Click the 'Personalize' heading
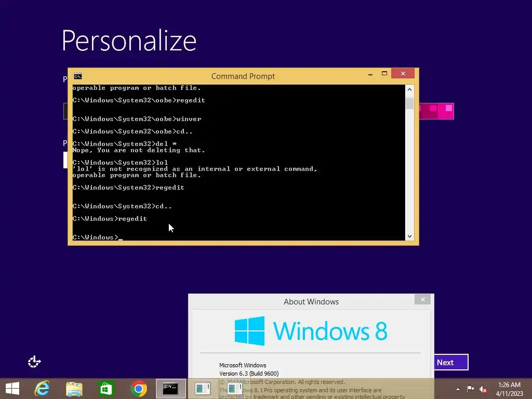The image size is (532, 399). pos(129,41)
